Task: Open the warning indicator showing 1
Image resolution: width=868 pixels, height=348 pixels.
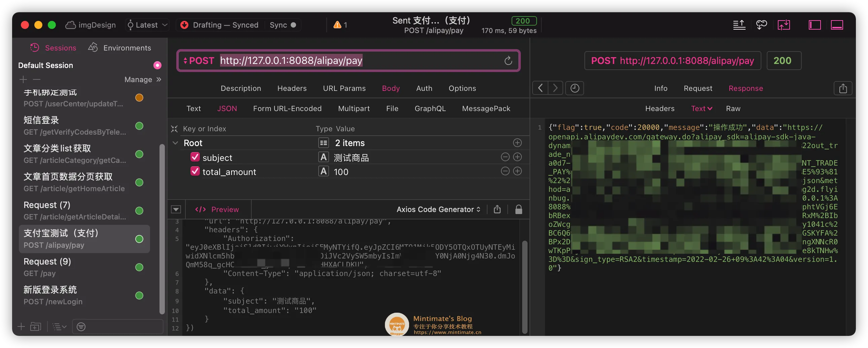Action: click(340, 25)
